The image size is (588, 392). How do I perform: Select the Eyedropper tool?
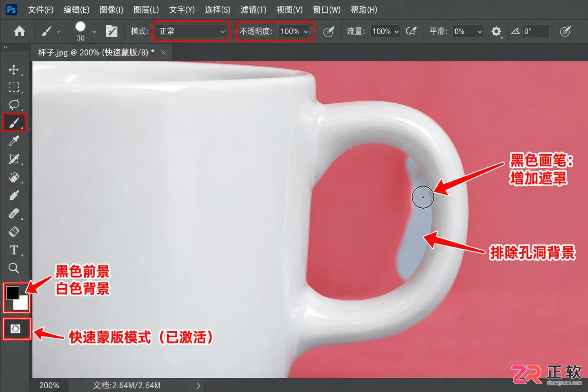(x=14, y=141)
